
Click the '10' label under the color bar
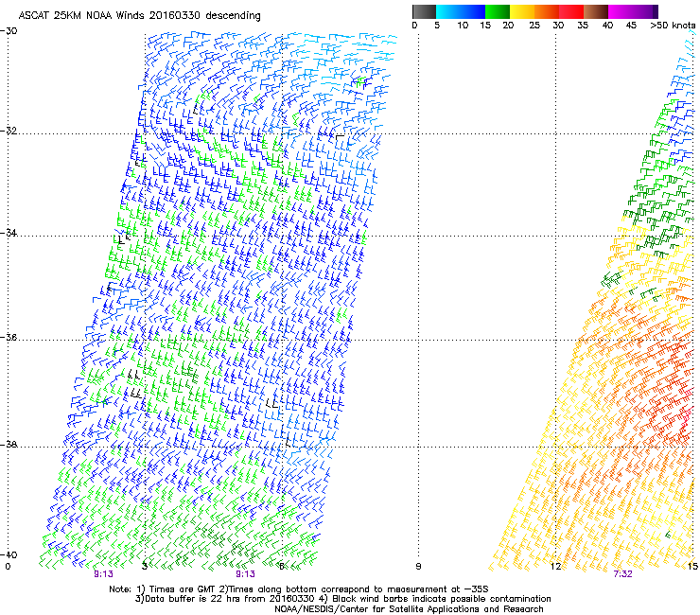pyautogui.click(x=463, y=25)
